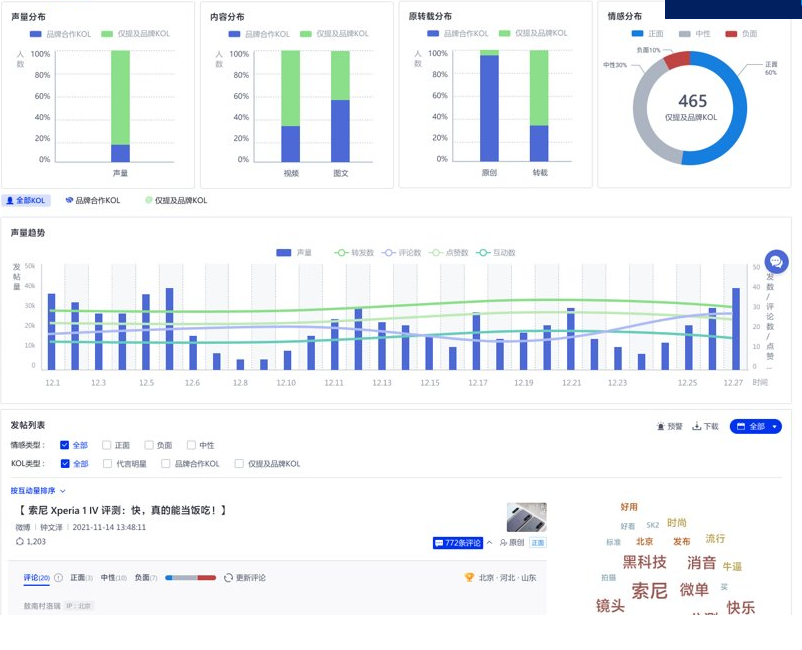Click the Xperia post thumbnail image
This screenshot has height=650, width=802.
coord(526,517)
